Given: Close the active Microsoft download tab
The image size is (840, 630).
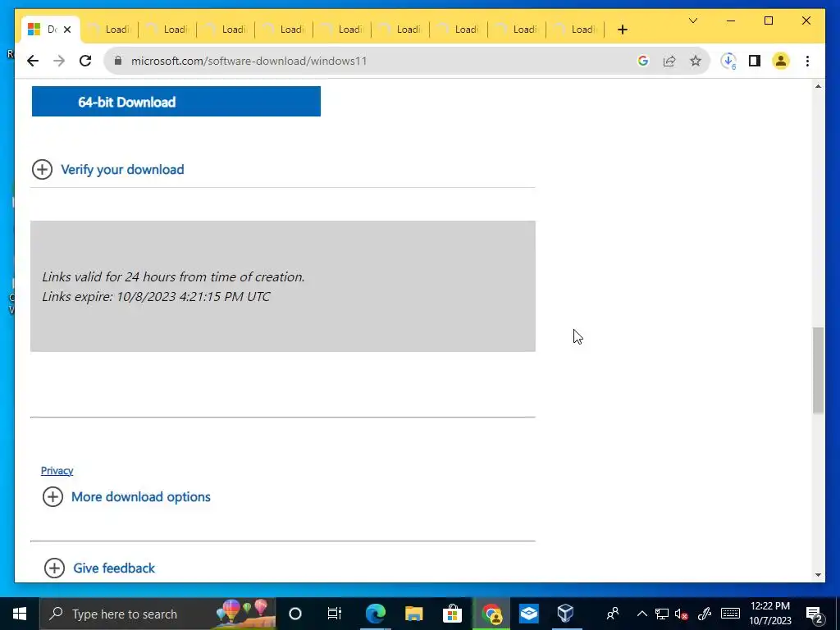Looking at the screenshot, I should 67,30.
